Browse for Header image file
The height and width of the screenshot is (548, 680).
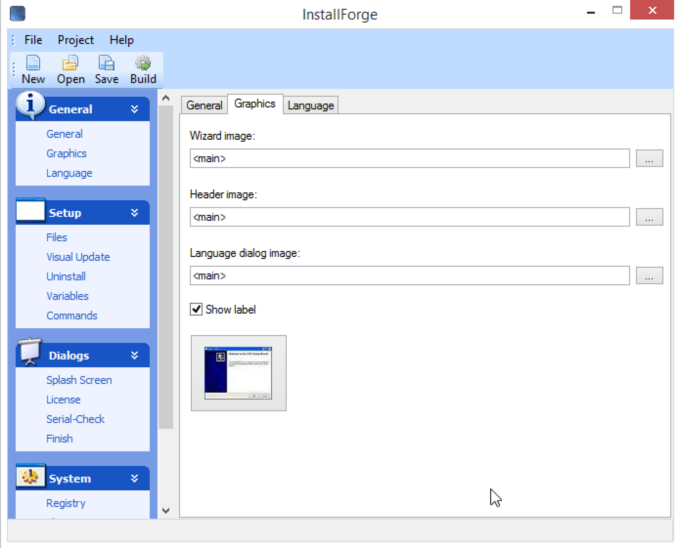(649, 217)
